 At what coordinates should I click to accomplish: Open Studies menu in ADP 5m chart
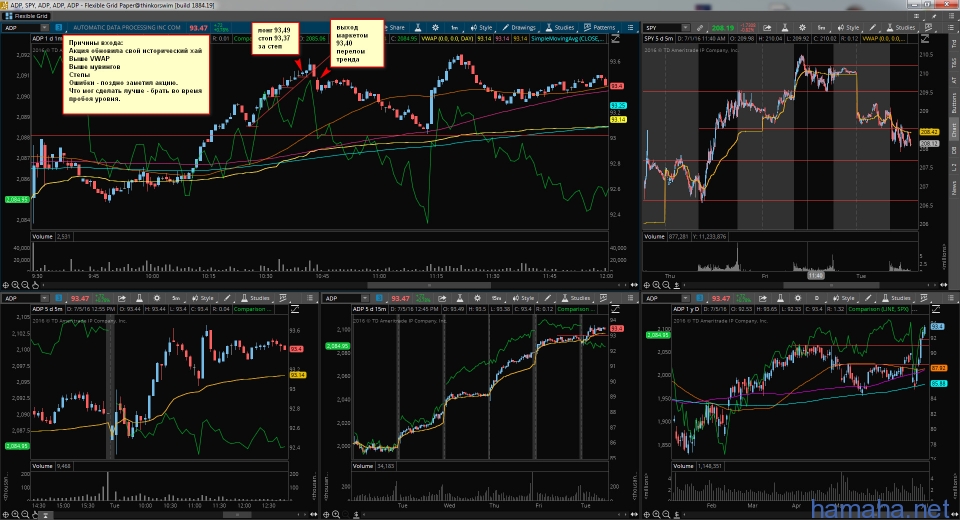256,298
